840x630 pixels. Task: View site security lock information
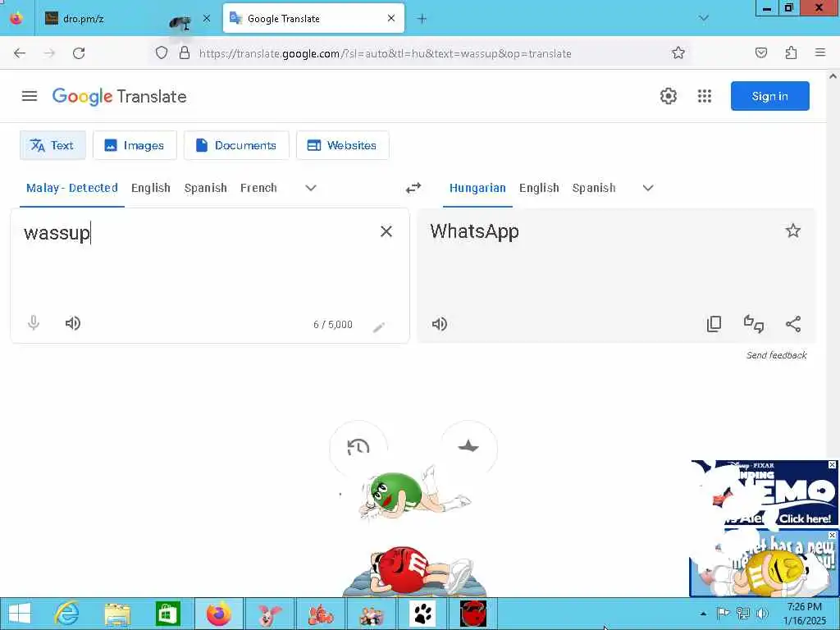point(185,53)
